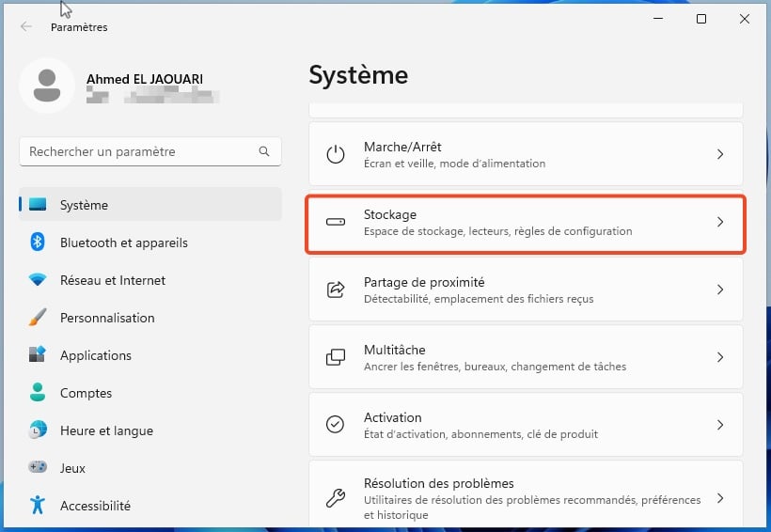Open the Multitâche chevron arrow
The image size is (771, 532).
click(x=720, y=357)
